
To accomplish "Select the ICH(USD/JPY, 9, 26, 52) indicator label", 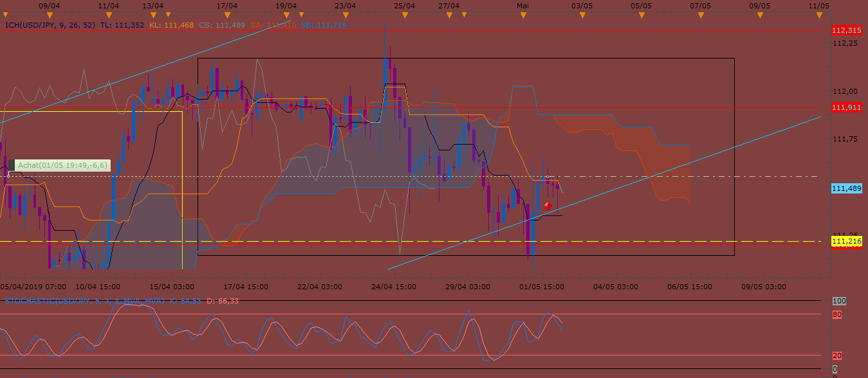I will pyautogui.click(x=50, y=25).
